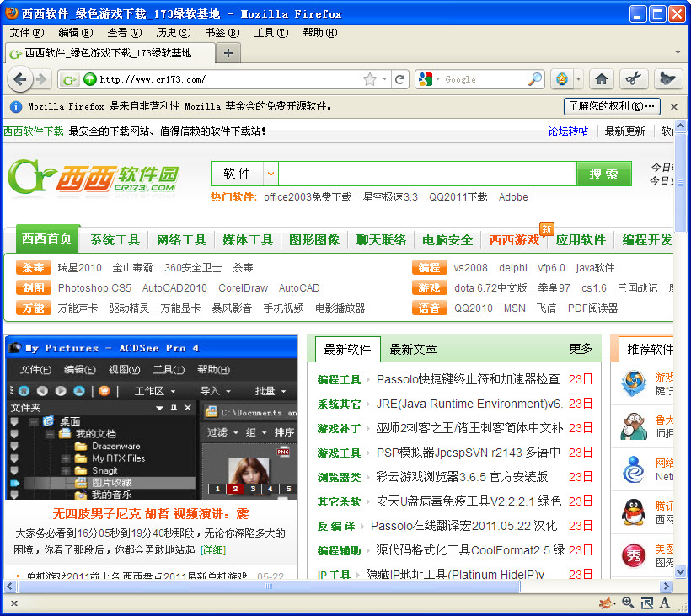Switch to the 最新文章 tab

[413, 349]
